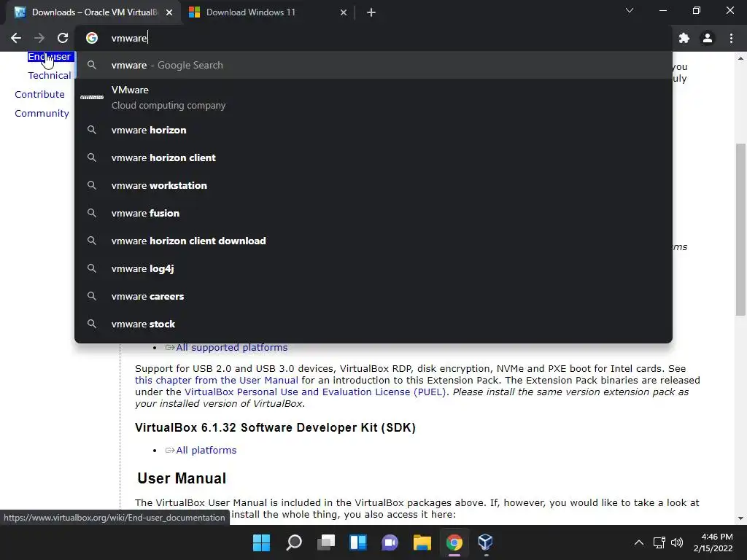Open the 'All supported platforms' link

(231, 348)
